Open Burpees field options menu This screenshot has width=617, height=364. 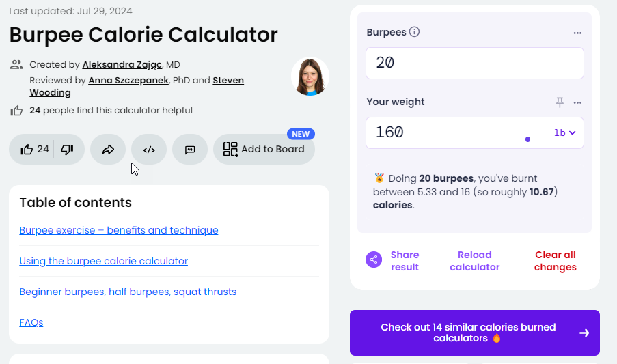tap(577, 33)
